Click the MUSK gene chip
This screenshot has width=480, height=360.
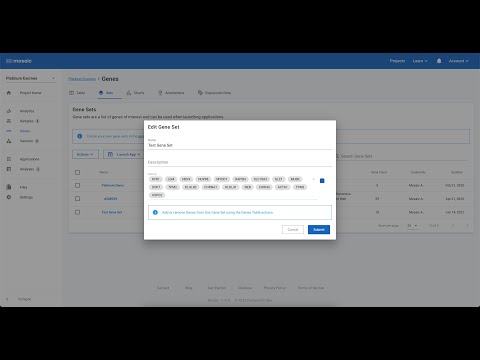coord(295,179)
